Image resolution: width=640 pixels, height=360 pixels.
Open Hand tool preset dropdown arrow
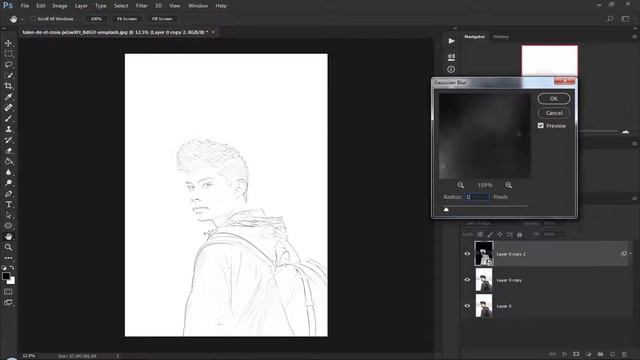(22, 19)
